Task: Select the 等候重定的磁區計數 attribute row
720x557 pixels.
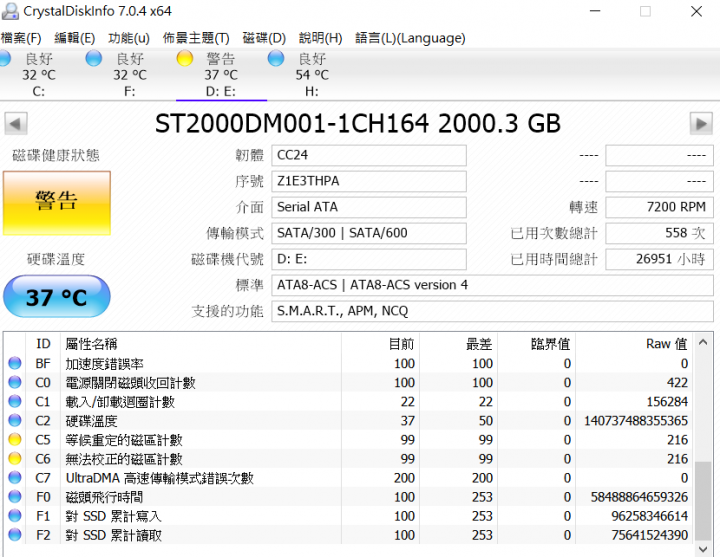Action: click(x=349, y=440)
